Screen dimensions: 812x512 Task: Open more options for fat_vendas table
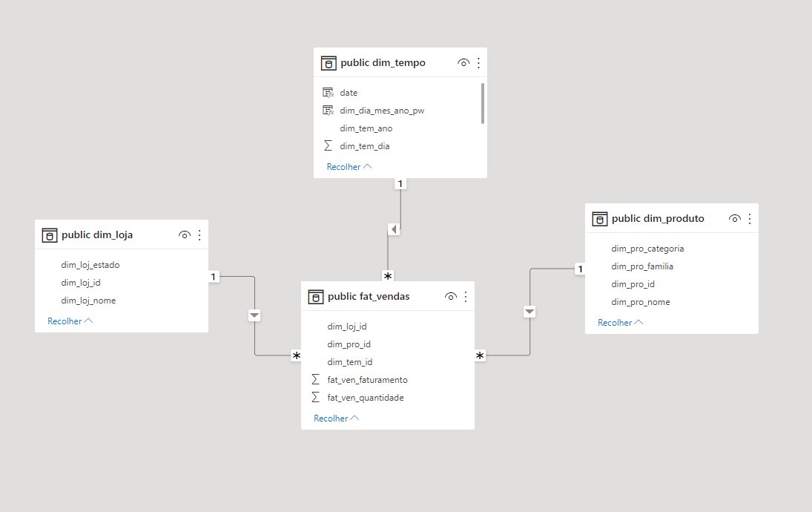(466, 296)
